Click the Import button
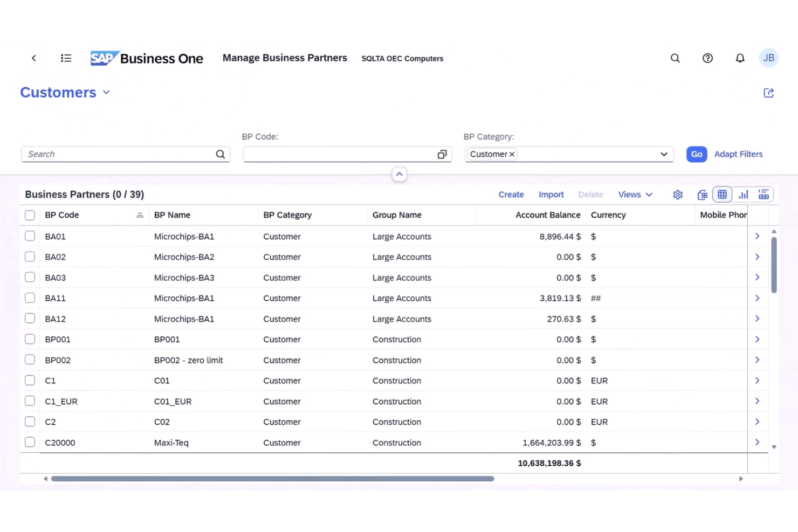This screenshot has height=532, width=798. tap(551, 195)
